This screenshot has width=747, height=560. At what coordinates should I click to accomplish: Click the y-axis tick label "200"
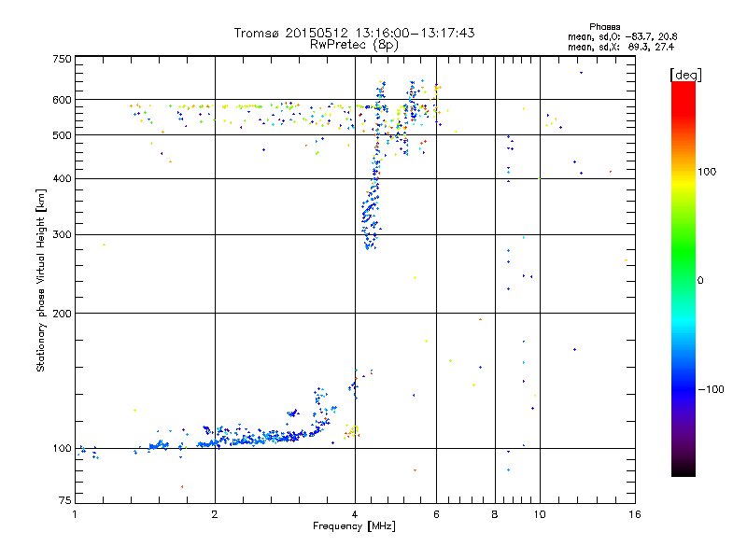62,314
